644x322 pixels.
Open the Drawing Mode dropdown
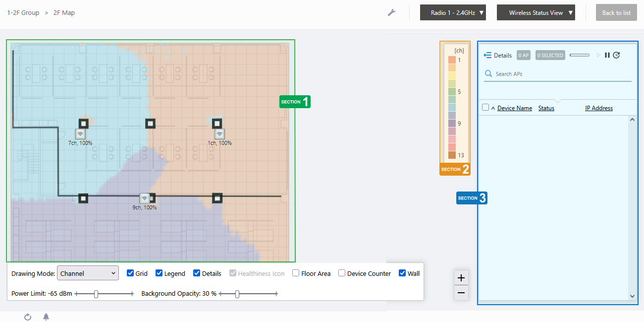pos(88,273)
